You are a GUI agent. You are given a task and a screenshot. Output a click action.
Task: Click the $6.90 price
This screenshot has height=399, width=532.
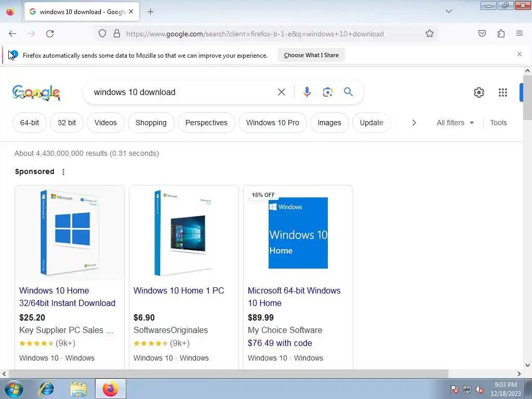[144, 317]
